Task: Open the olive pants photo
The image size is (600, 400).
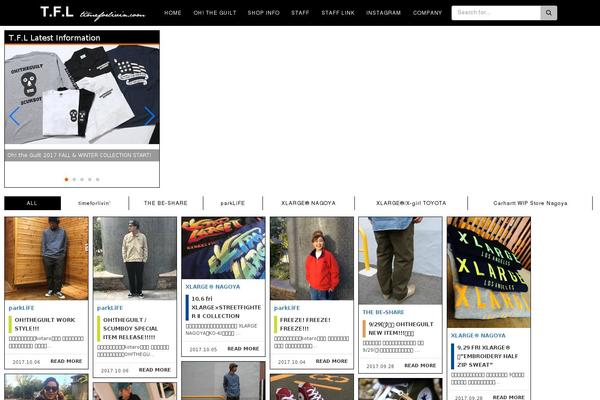Action: point(400,261)
